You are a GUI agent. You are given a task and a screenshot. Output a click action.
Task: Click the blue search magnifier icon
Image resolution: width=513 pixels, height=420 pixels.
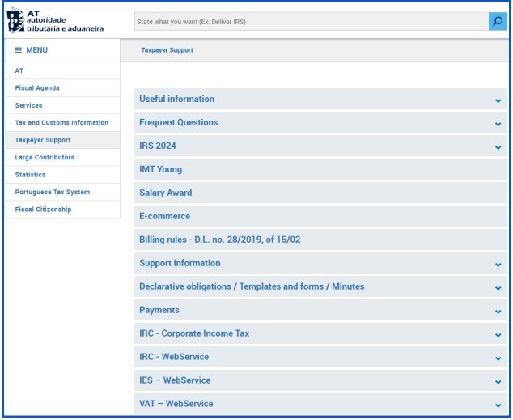pyautogui.click(x=498, y=22)
